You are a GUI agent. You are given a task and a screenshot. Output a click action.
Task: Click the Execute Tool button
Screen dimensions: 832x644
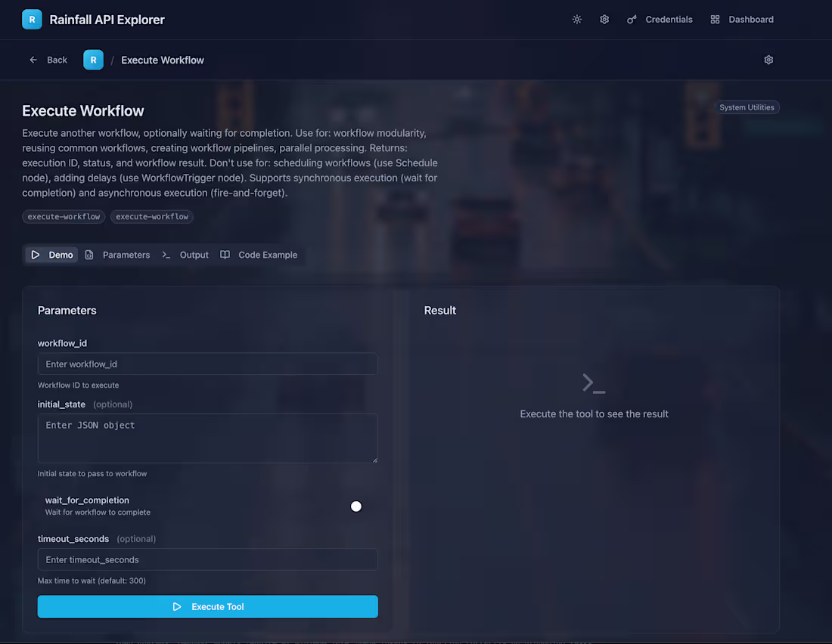pos(207,606)
